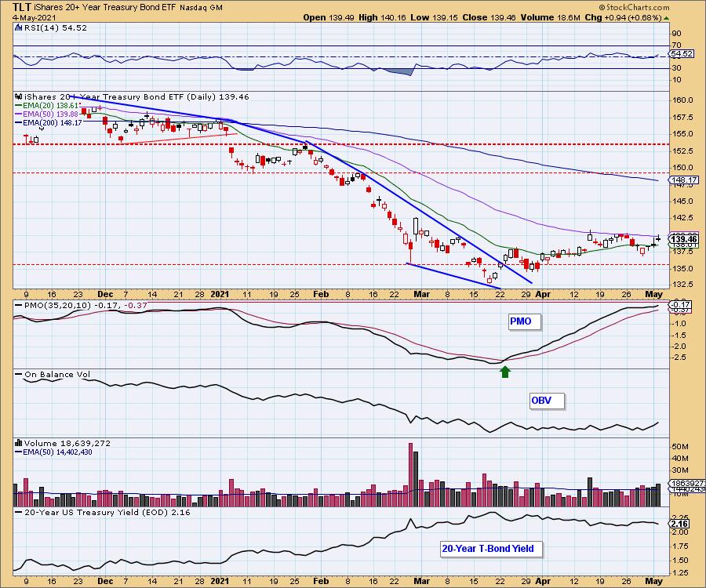Click the blue PMO annotation box
Image resolution: width=706 pixels, height=588 pixels.
click(x=524, y=321)
